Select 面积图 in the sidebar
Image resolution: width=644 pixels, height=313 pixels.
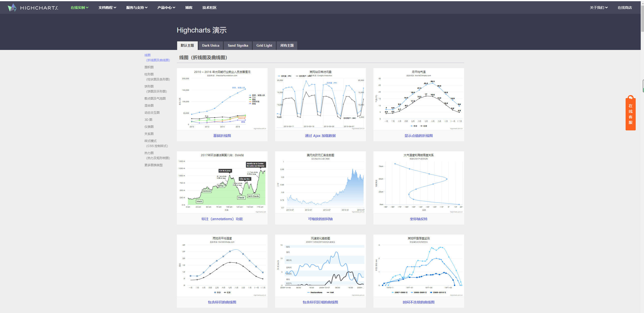pos(149,67)
